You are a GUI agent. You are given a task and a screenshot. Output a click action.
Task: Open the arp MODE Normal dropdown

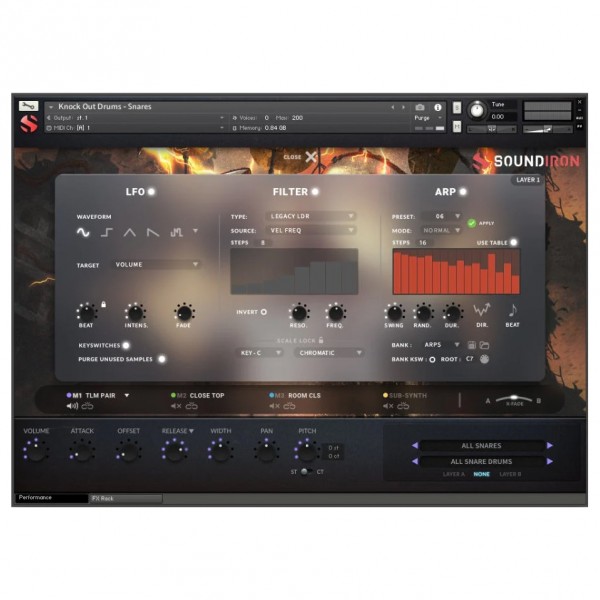(x=442, y=230)
